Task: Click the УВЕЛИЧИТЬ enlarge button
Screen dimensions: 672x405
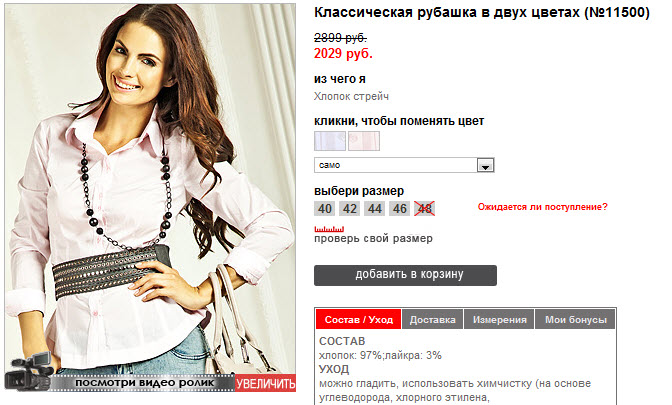Action: click(x=265, y=383)
